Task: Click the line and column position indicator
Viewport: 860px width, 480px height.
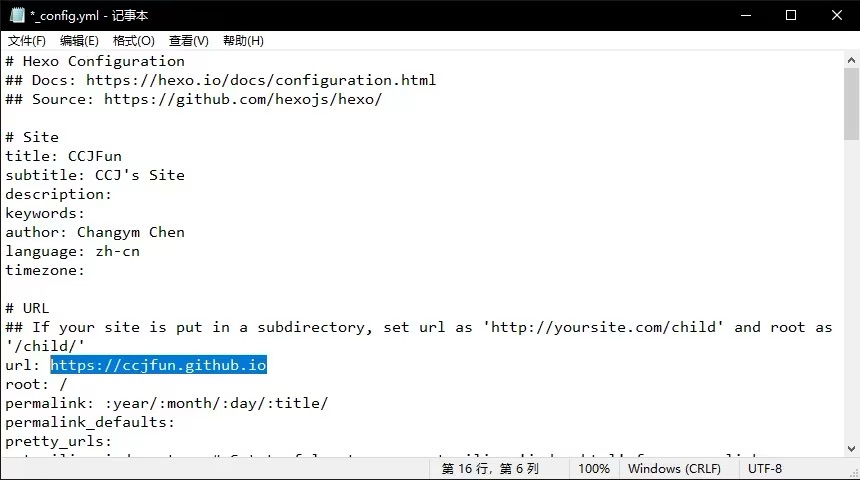Action: (490, 468)
